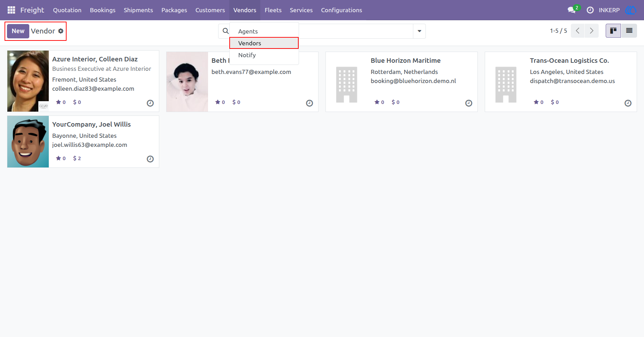Viewport: 644px width, 337px height.
Task: Open the Configurations menu
Action: click(342, 10)
